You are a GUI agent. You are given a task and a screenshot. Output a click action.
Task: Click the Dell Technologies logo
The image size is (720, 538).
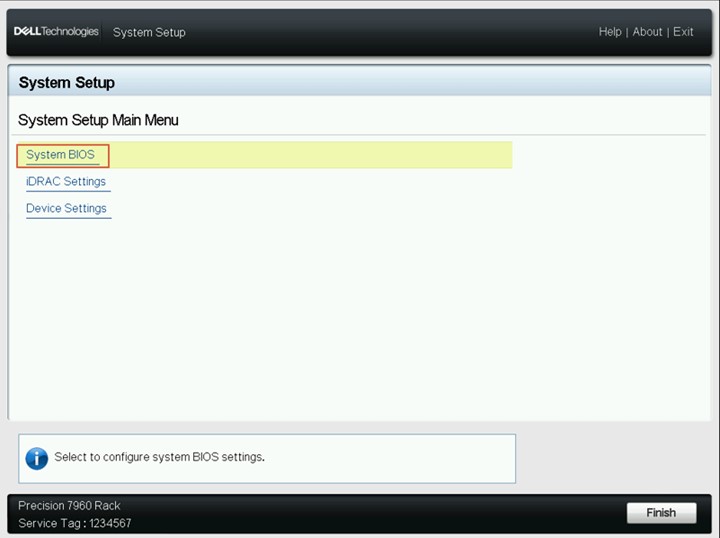[56, 31]
